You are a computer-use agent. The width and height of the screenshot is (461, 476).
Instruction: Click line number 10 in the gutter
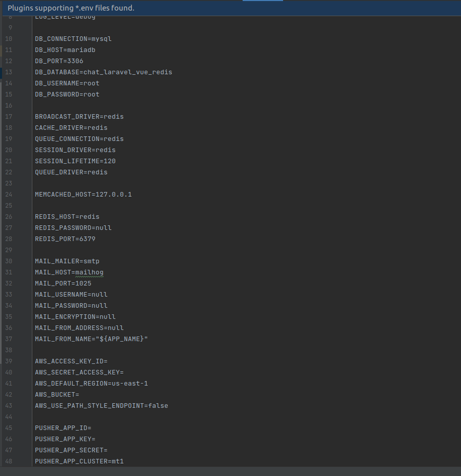coord(8,39)
